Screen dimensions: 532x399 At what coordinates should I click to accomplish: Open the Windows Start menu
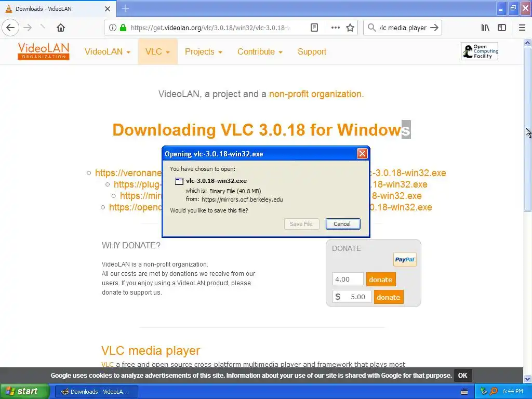click(25, 392)
